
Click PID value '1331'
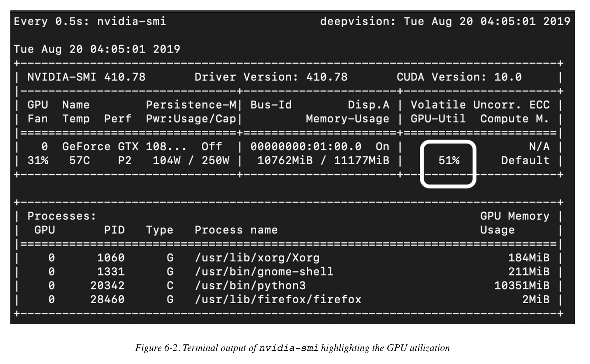(x=111, y=271)
